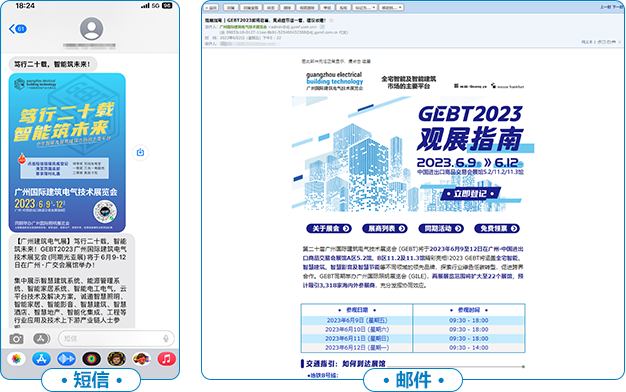Click the 返回 button in the email toolbar
This screenshot has height=392, width=626.
tap(211, 8)
